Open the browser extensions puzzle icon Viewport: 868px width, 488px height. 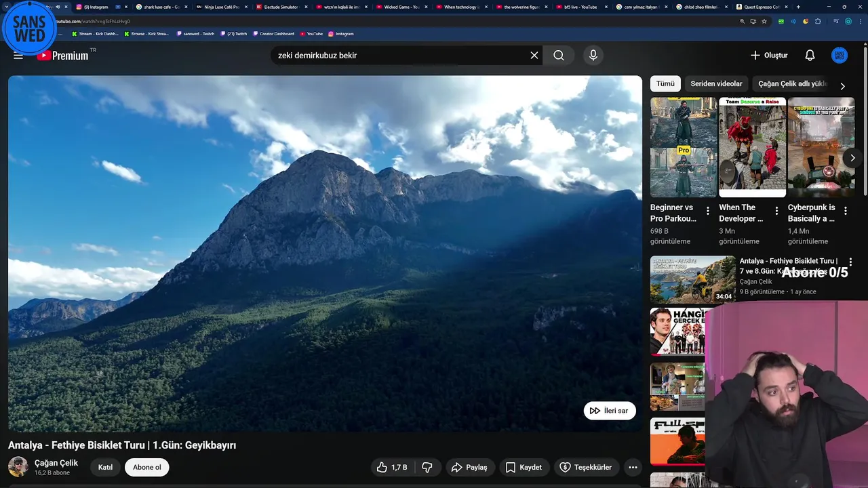(818, 21)
